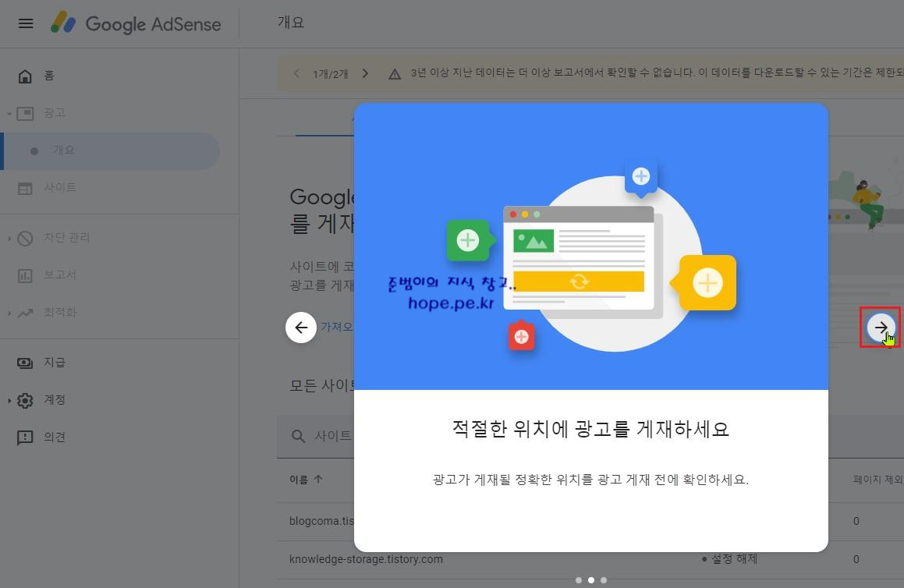The image size is (904, 588).
Task: Click the 최적화 trending icon
Action: point(25,313)
